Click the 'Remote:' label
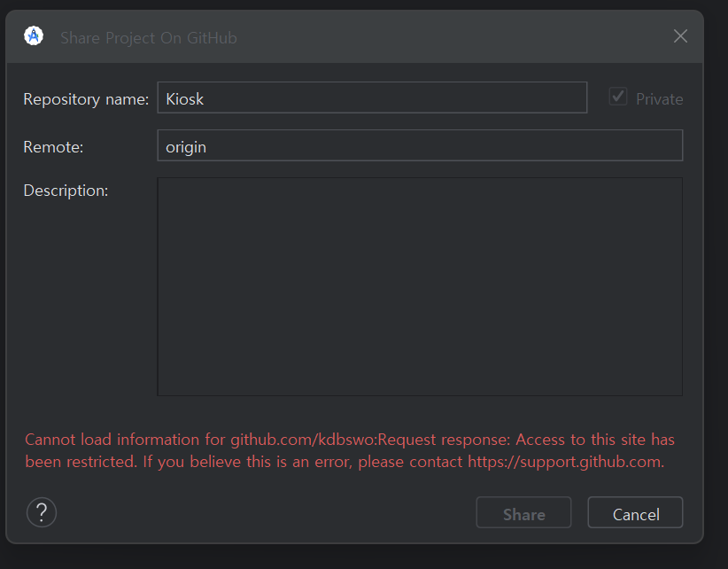Image resolution: width=728 pixels, height=569 pixels. click(53, 147)
